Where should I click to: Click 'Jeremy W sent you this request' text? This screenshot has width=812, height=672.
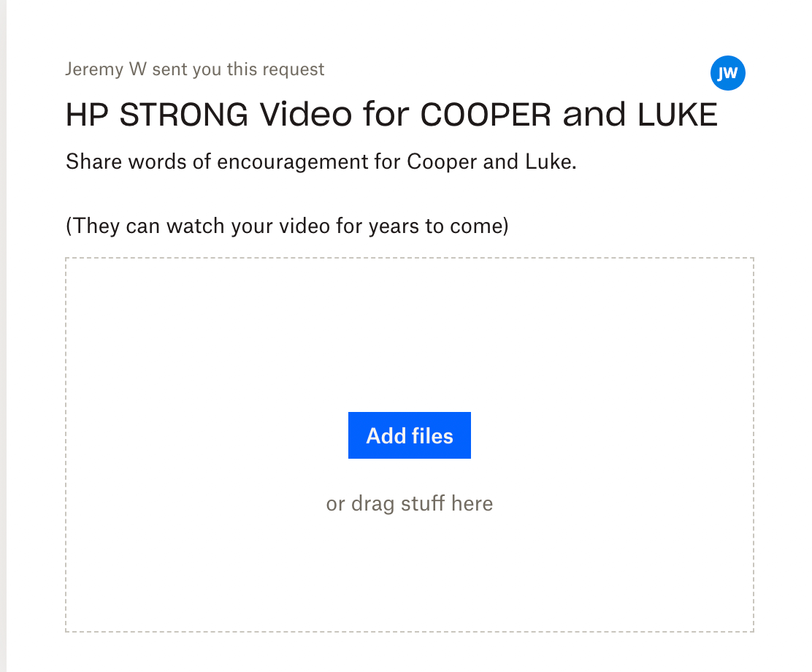[195, 69]
